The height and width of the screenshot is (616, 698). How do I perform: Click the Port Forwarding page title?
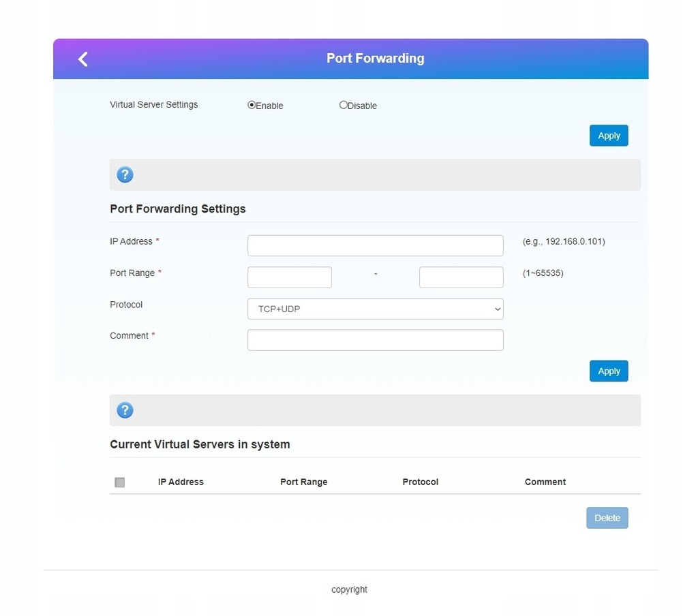(x=375, y=59)
